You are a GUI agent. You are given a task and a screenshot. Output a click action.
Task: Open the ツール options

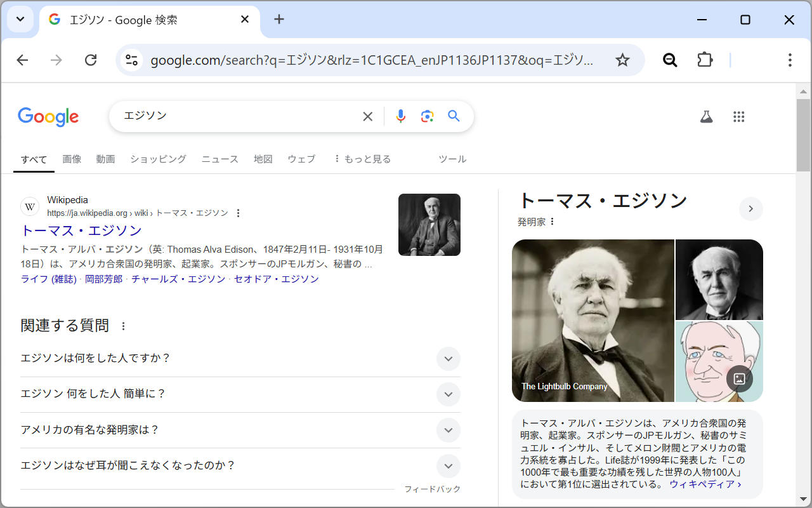[x=452, y=159]
